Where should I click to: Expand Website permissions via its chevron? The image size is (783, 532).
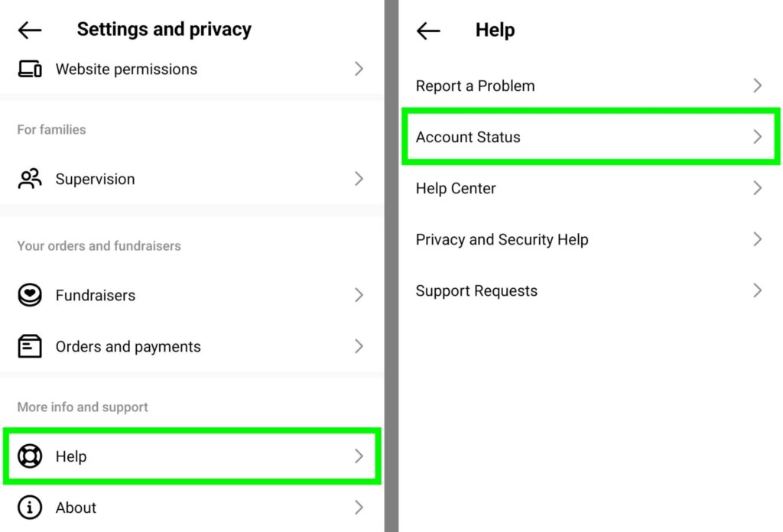(359, 69)
